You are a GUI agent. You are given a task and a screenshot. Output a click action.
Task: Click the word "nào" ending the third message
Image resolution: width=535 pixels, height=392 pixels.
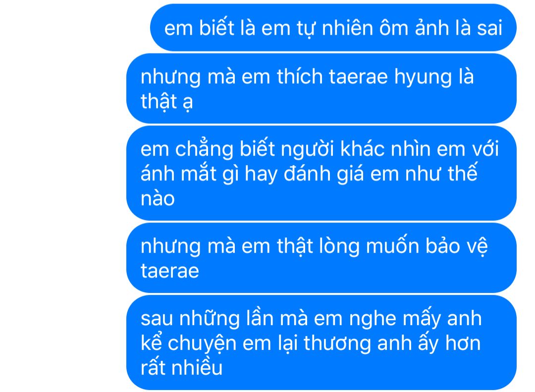click(158, 199)
